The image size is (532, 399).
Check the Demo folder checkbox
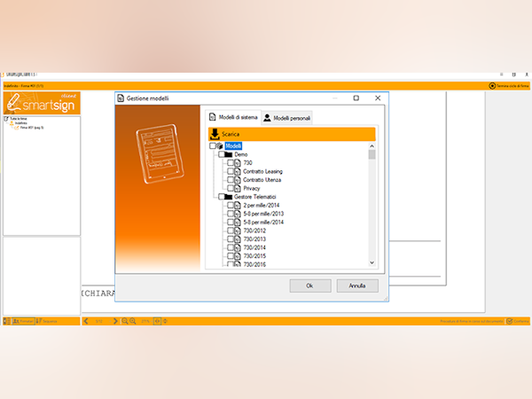coord(222,154)
